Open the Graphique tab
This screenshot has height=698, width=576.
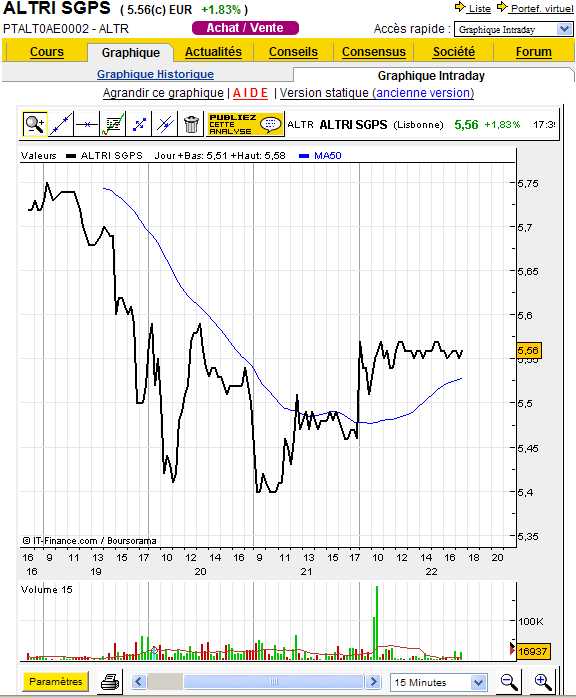(x=130, y=53)
